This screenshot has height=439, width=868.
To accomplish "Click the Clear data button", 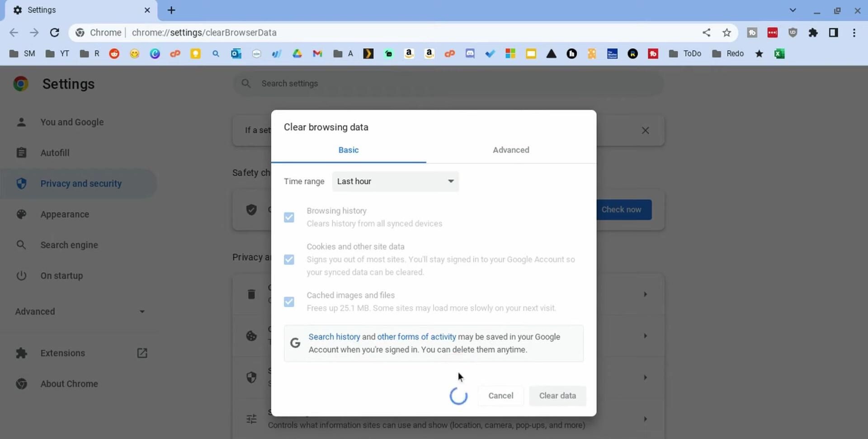I will coord(557,396).
